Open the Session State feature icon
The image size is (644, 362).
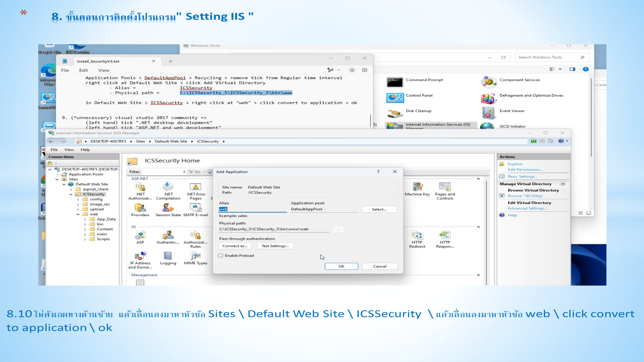[x=168, y=210]
